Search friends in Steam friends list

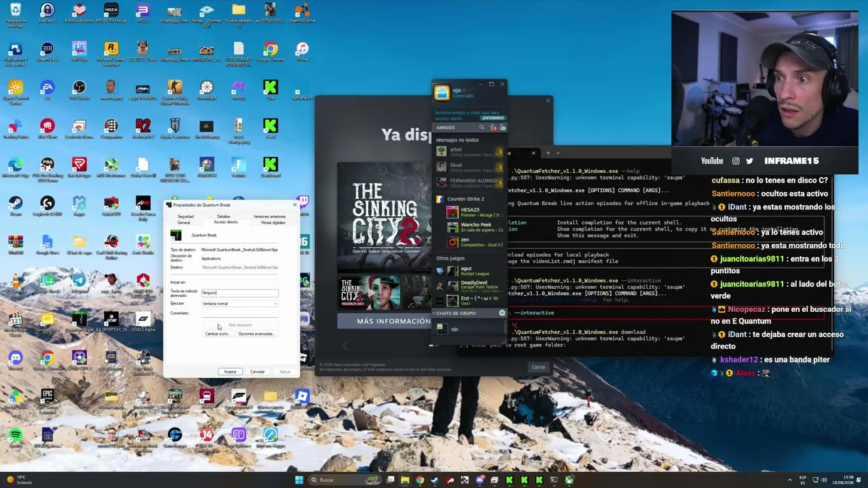(x=482, y=127)
